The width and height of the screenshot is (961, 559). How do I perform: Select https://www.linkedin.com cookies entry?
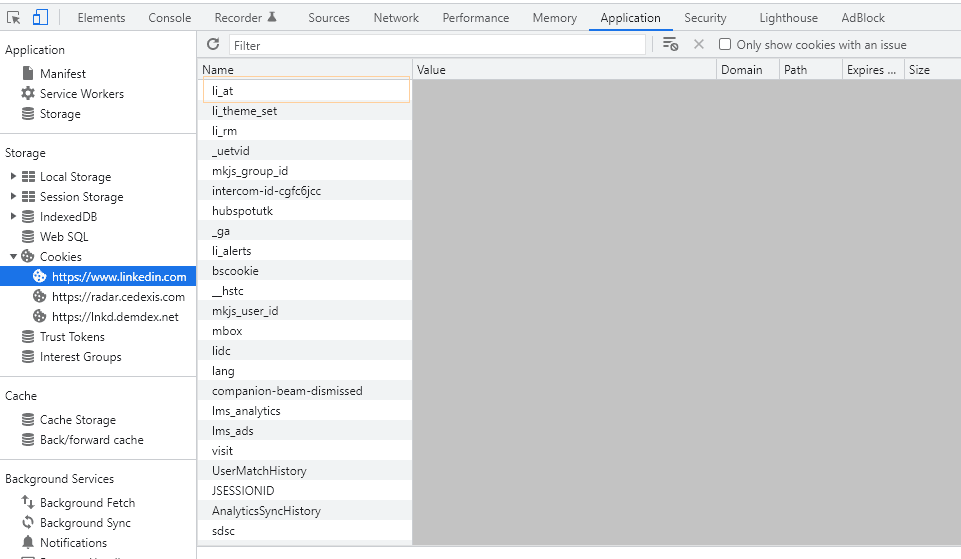(x=98, y=276)
